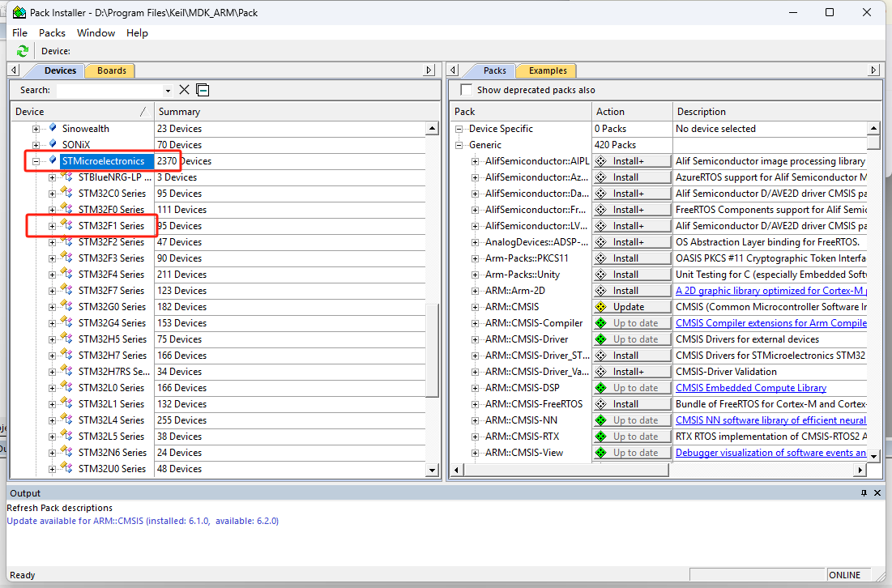Viewport: 892px width, 588px height.
Task: Open the Window menu
Action: pyautogui.click(x=96, y=33)
